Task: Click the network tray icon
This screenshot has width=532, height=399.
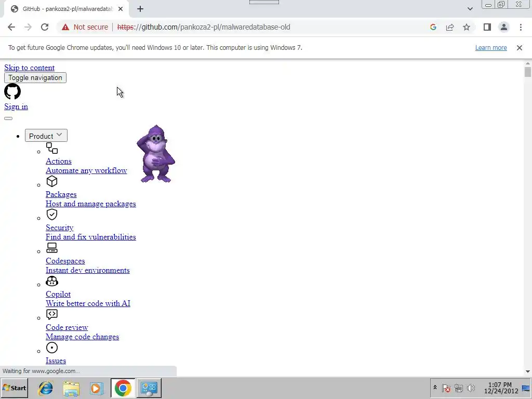Action: click(459, 388)
